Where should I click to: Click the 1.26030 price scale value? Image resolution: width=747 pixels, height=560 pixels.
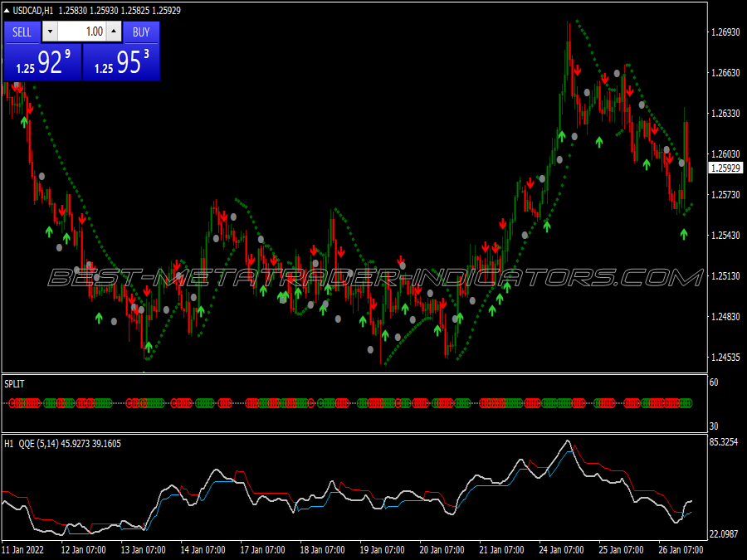(725, 154)
